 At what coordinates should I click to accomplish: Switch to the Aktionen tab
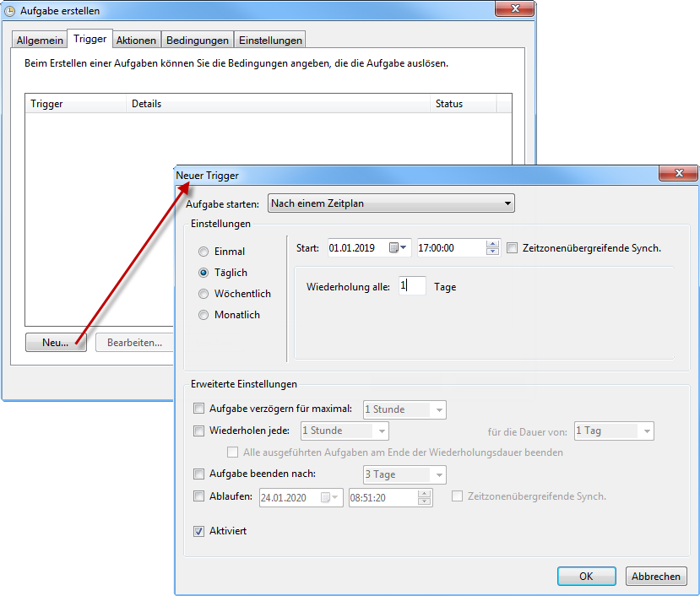[x=136, y=41]
